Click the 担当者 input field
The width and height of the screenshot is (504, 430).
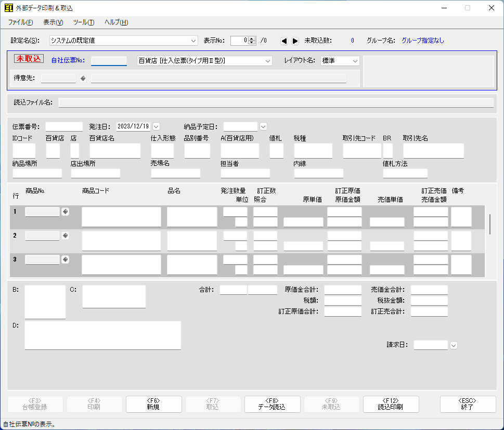pos(245,174)
